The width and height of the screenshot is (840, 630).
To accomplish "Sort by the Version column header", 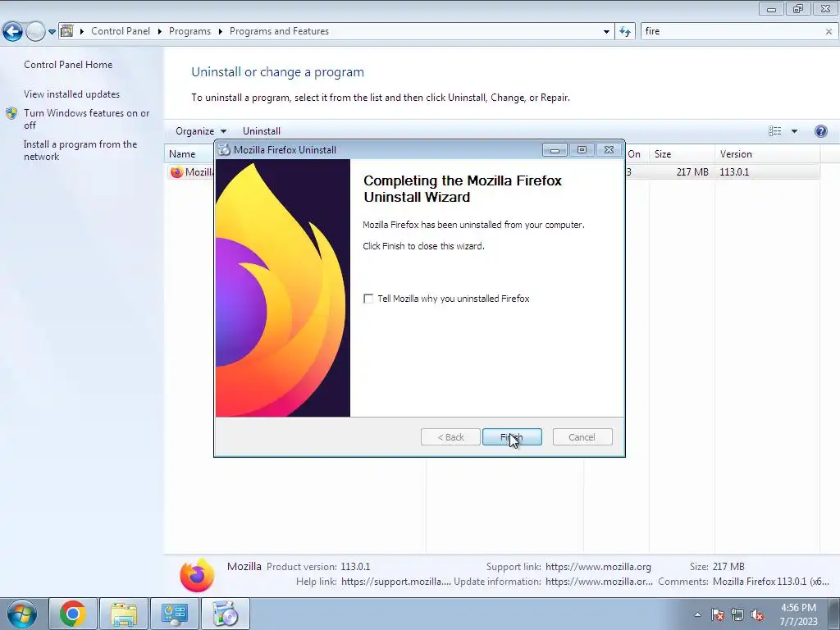I will [x=767, y=154].
